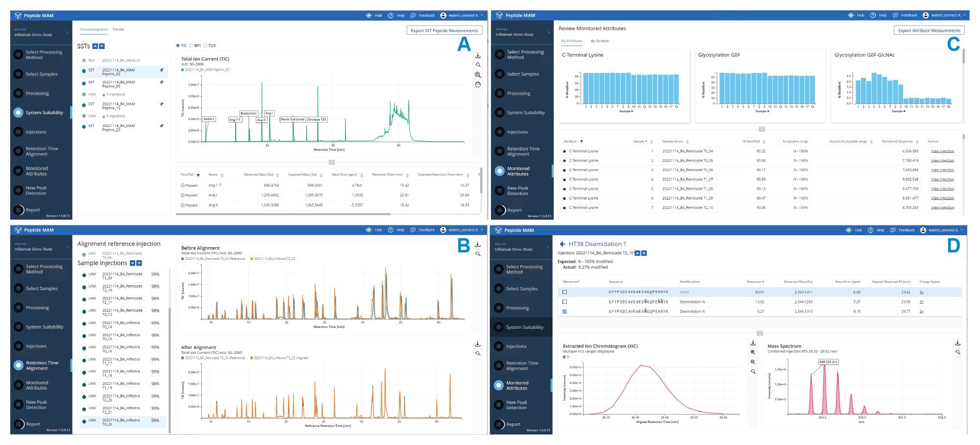Click the vertical scrollbar beside panel C charts
The width and height of the screenshot is (980, 445).
(x=963, y=56)
